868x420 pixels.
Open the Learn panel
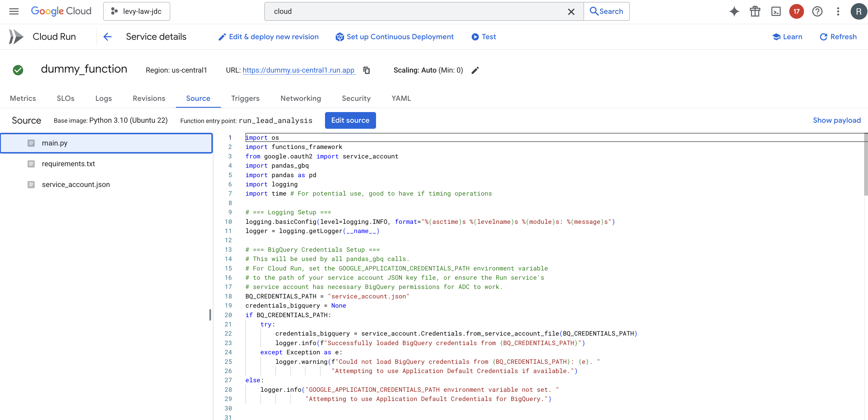point(787,37)
